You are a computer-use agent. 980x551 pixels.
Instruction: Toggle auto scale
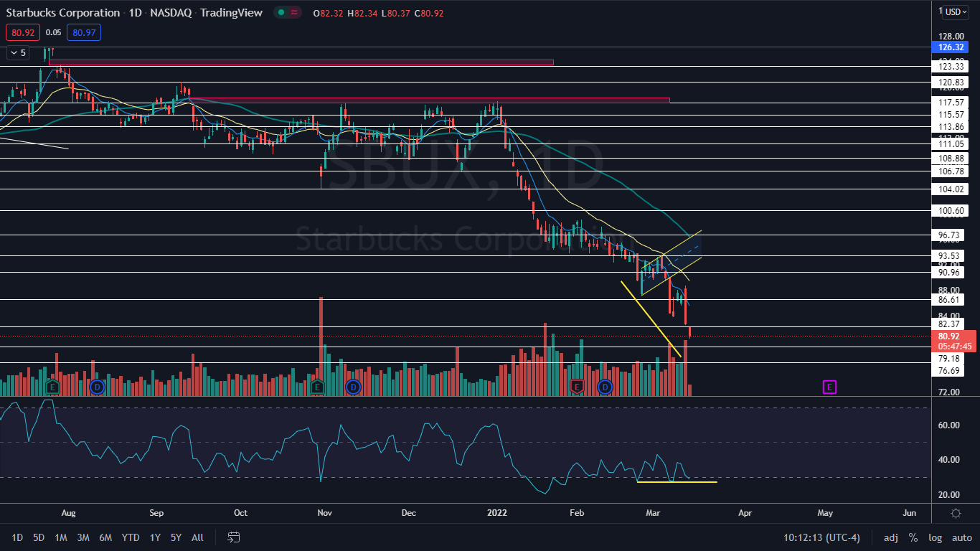[x=962, y=537]
